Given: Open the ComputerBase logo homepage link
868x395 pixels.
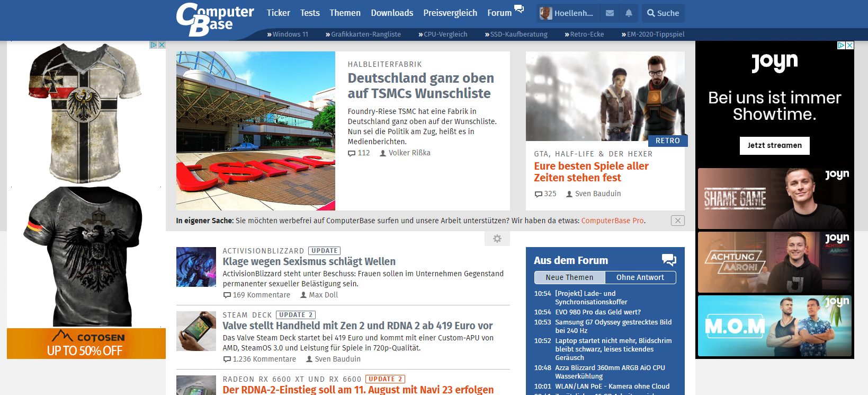Looking at the screenshot, I should [215, 20].
